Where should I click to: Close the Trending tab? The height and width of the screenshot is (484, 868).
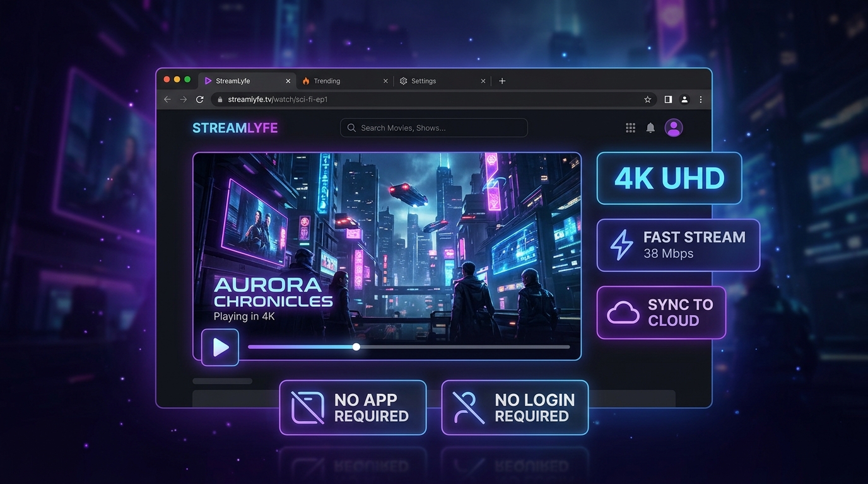coord(385,81)
